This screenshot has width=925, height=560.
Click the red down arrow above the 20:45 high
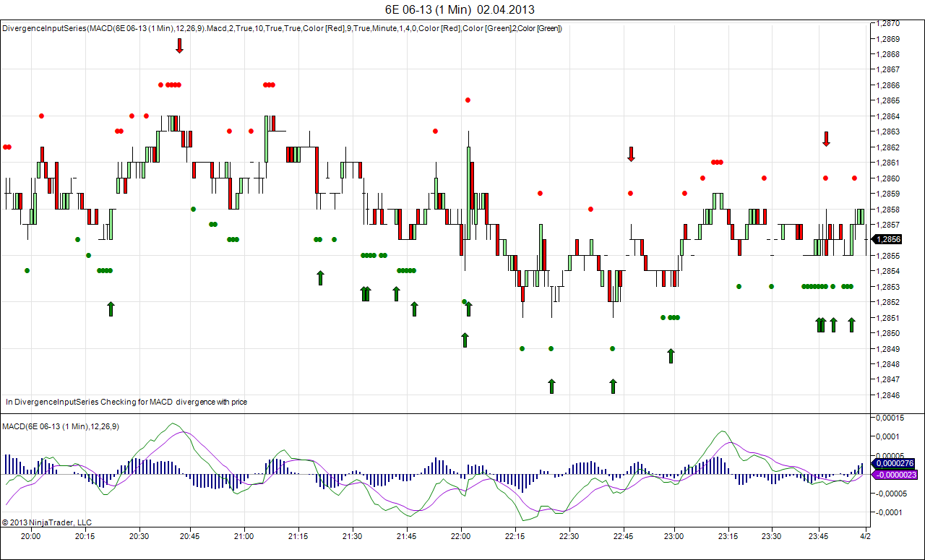pyautogui.click(x=179, y=46)
